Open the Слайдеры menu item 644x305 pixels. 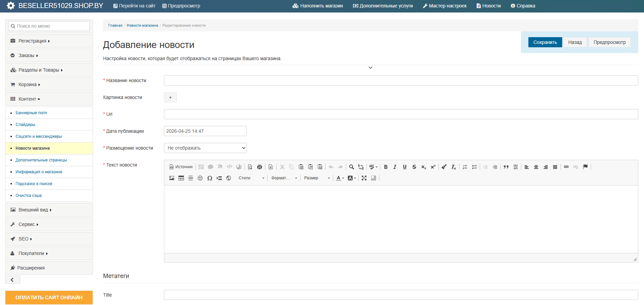pos(25,125)
